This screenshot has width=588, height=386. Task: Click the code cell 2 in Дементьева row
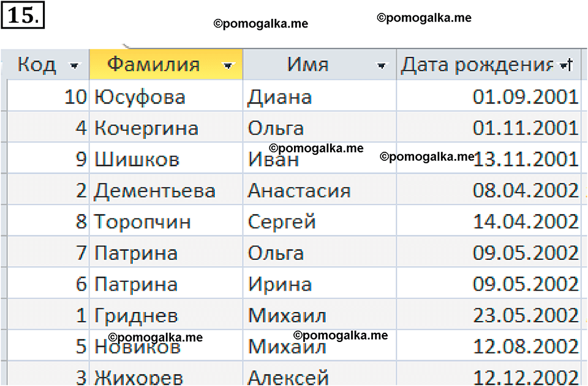(x=48, y=189)
